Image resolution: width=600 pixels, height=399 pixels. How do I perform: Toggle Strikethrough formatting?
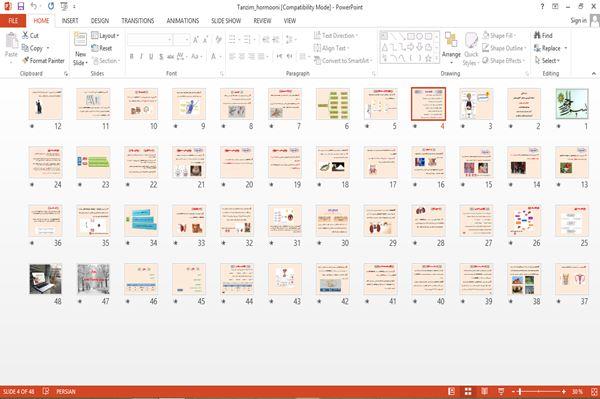coord(170,57)
